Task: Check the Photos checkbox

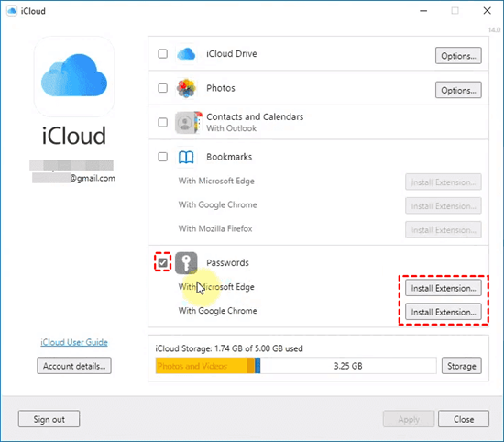Action: (x=162, y=88)
